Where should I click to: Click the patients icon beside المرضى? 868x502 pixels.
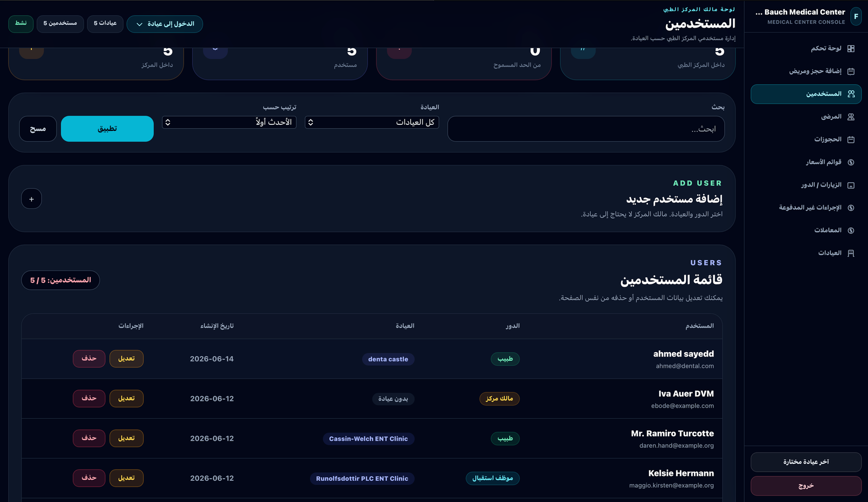click(851, 117)
